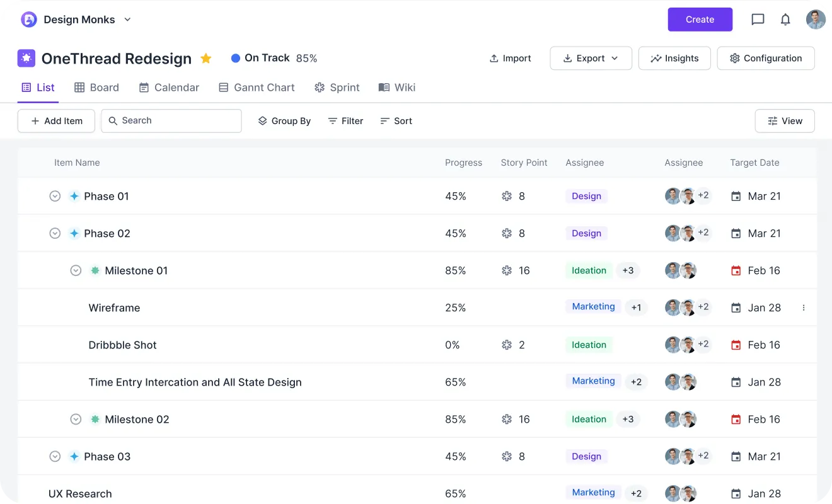Screen dimensions: 832x504
Task: Open the notifications bell
Action: coord(785,20)
